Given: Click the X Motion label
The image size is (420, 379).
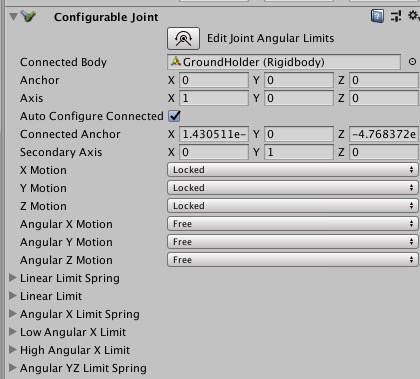Looking at the screenshot, I should pyautogui.click(x=43, y=170).
